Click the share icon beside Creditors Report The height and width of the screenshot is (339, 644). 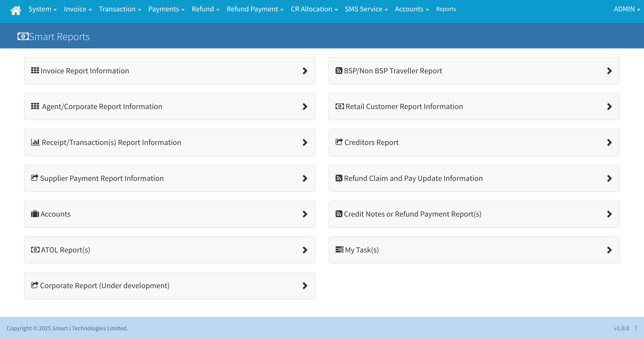coord(339,142)
